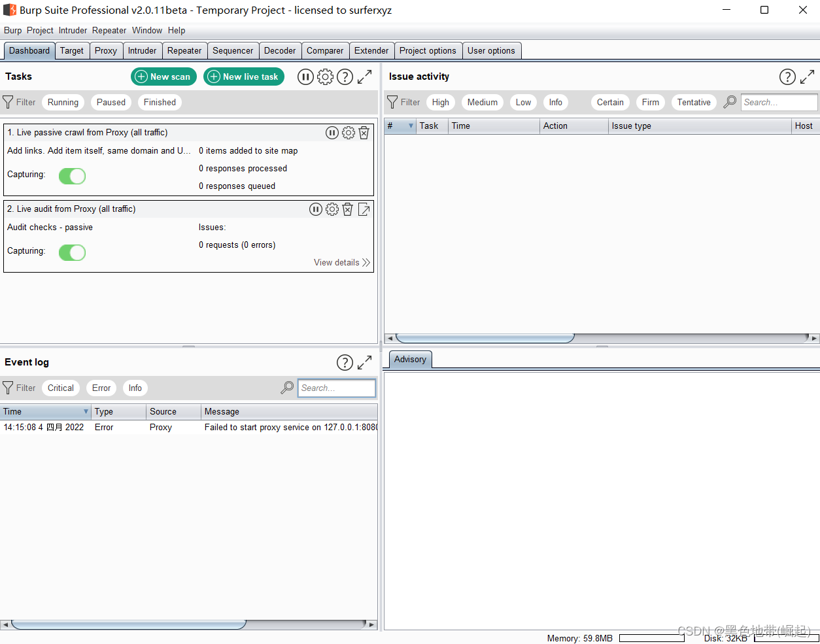Open the Intruder menu
The image size is (820, 644).
click(x=73, y=30)
